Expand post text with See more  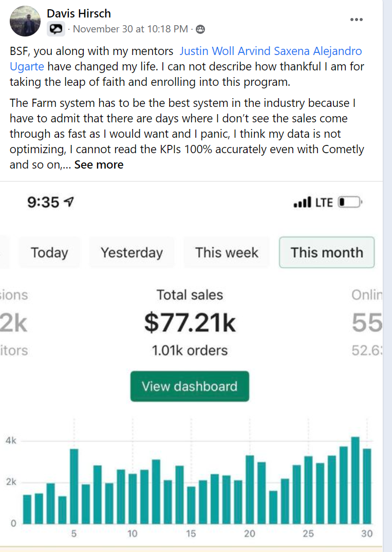99,165
